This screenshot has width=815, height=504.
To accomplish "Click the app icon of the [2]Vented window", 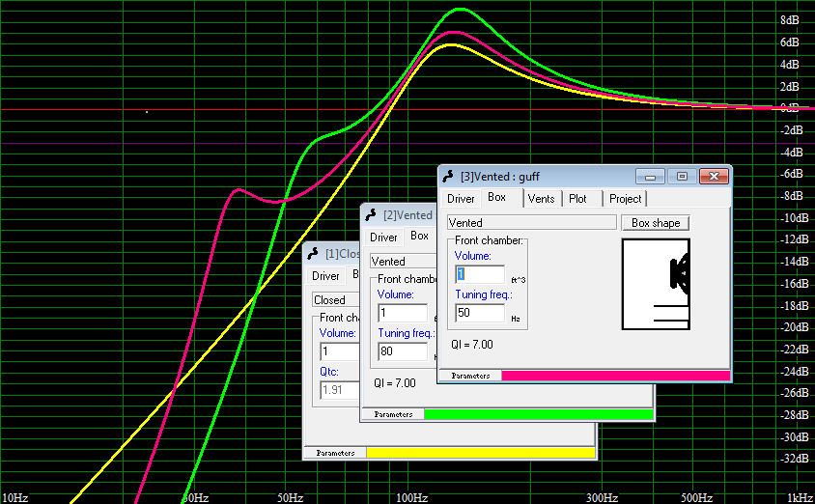I will (x=371, y=215).
